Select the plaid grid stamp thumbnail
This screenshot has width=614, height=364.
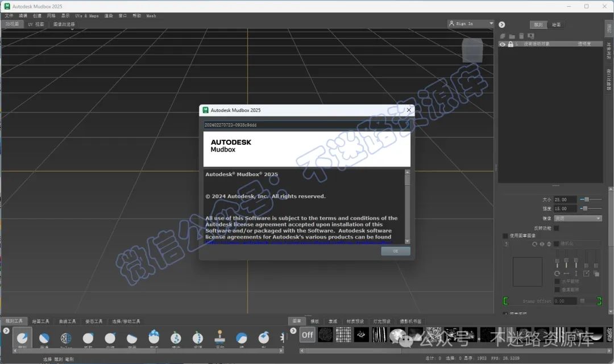(343, 335)
